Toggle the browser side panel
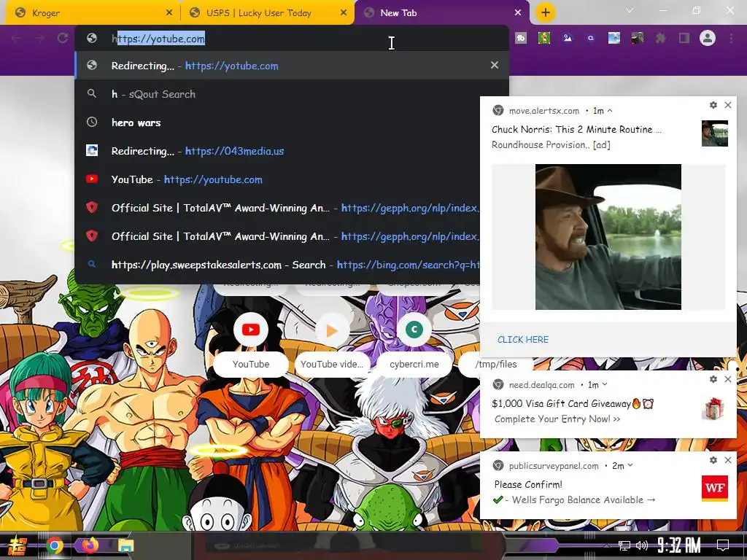The image size is (747, 560). click(x=684, y=38)
